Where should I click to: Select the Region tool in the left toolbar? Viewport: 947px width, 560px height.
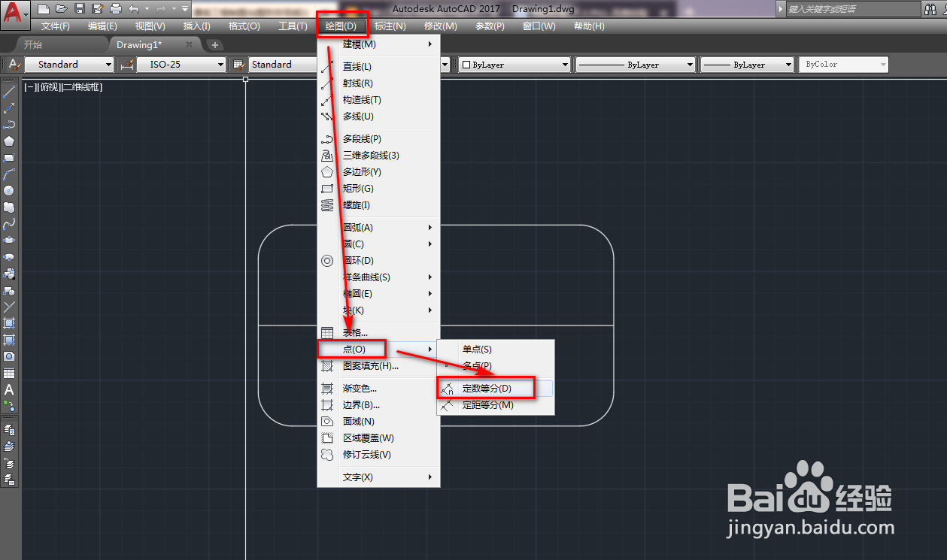(x=9, y=356)
